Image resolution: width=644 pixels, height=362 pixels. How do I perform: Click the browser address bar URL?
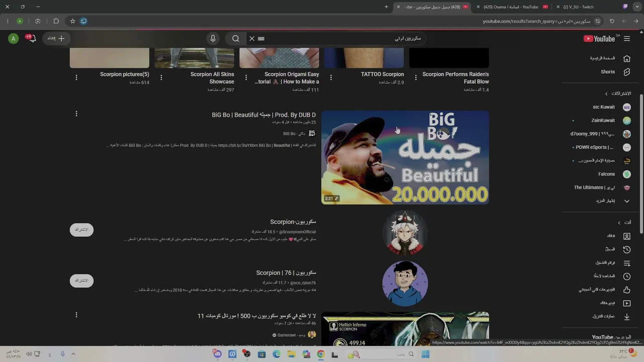point(537,21)
